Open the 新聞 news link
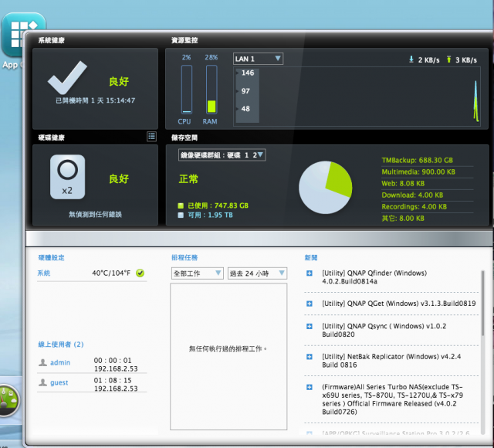The image size is (494, 448). (311, 257)
